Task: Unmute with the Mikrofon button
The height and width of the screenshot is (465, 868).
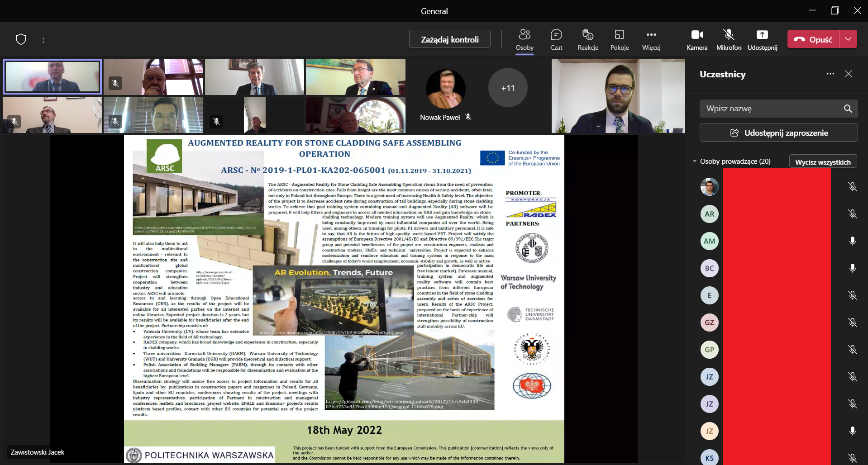Action: 729,39
